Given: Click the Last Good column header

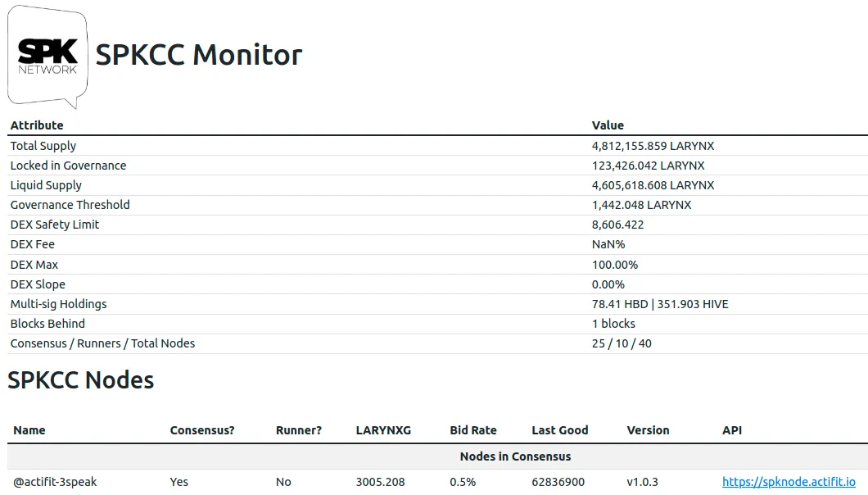Looking at the screenshot, I should point(560,430).
